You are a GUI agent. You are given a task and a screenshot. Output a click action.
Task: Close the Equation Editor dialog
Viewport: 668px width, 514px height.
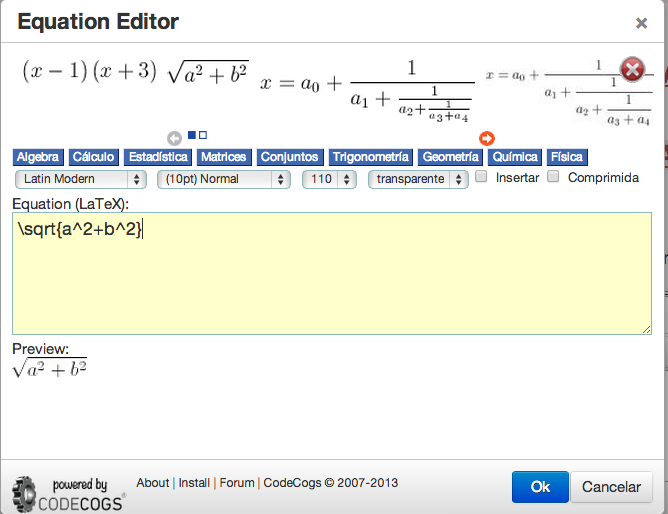click(x=641, y=23)
